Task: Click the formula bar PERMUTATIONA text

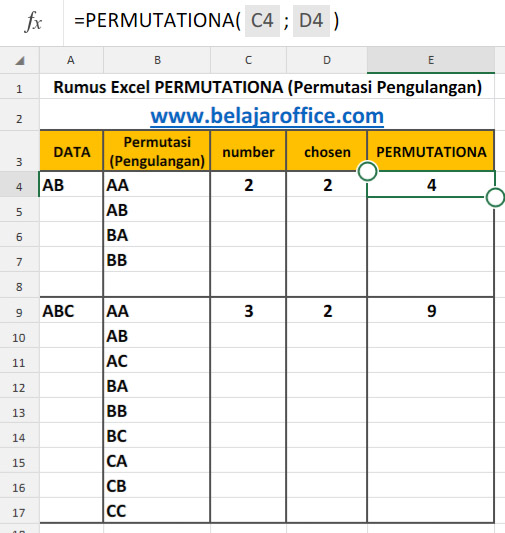Action: [x=158, y=21]
